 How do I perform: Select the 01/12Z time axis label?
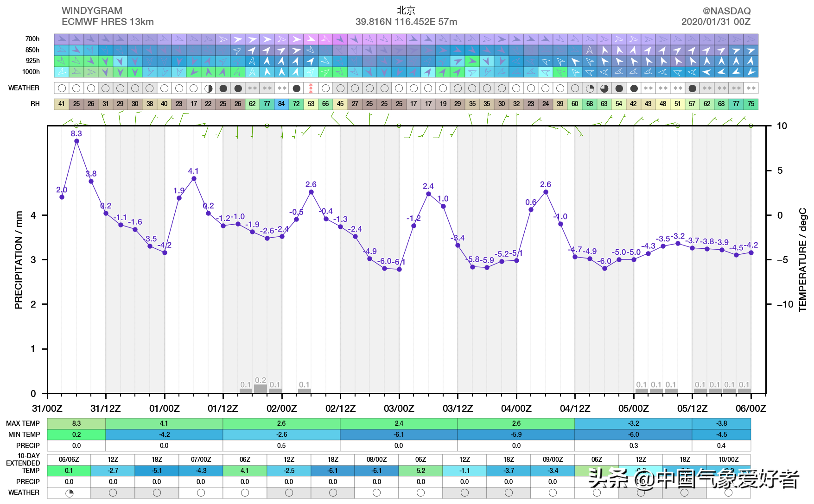click(x=223, y=409)
